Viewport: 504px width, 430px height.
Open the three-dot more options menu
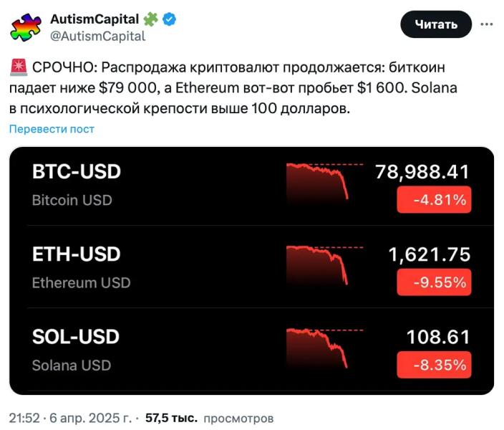click(x=487, y=24)
